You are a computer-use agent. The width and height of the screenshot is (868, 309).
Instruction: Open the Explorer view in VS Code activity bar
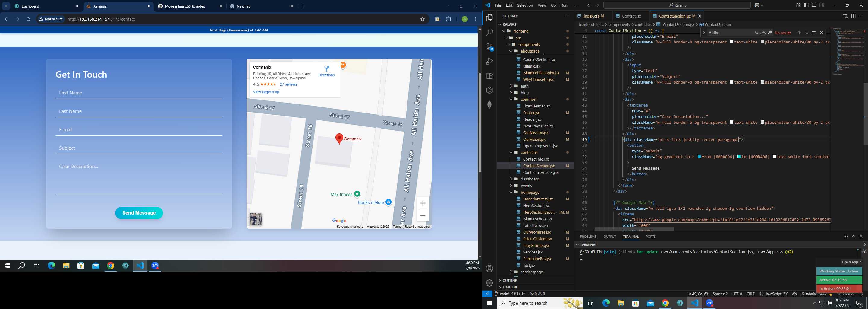pos(489,18)
